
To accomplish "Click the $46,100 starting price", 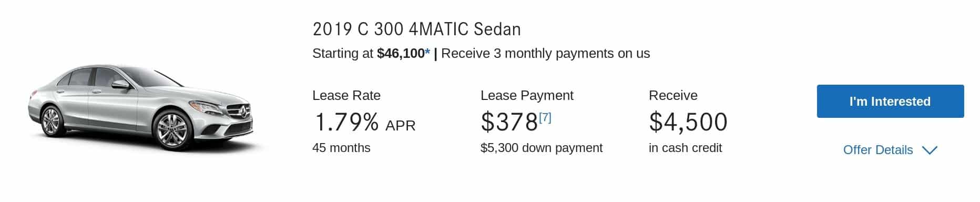I will 401,53.
